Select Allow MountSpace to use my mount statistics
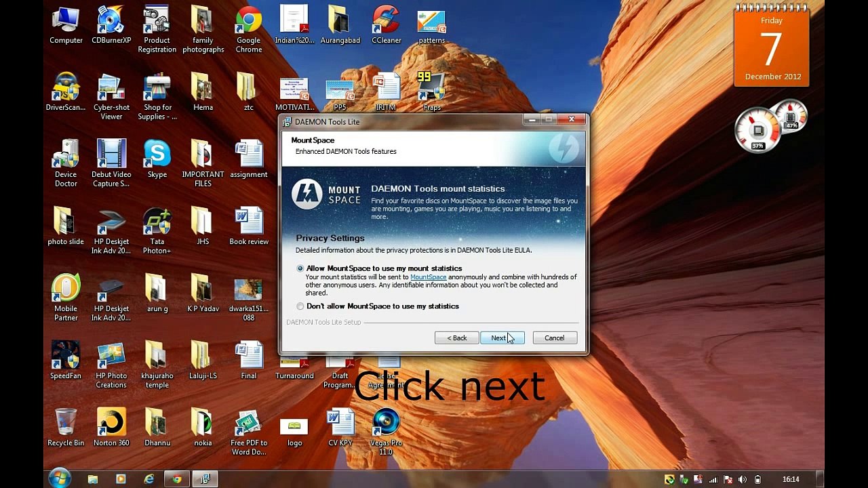The image size is (868, 488). [x=300, y=268]
